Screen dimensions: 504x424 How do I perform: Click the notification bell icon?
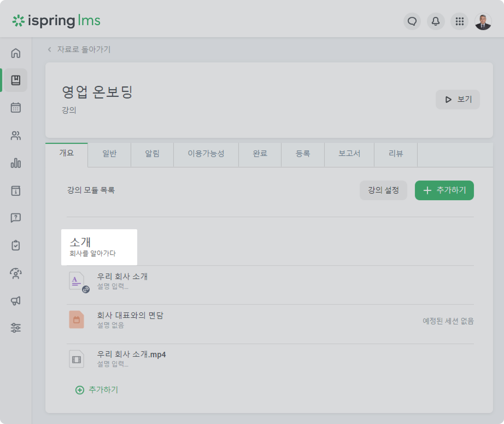pyautogui.click(x=436, y=21)
